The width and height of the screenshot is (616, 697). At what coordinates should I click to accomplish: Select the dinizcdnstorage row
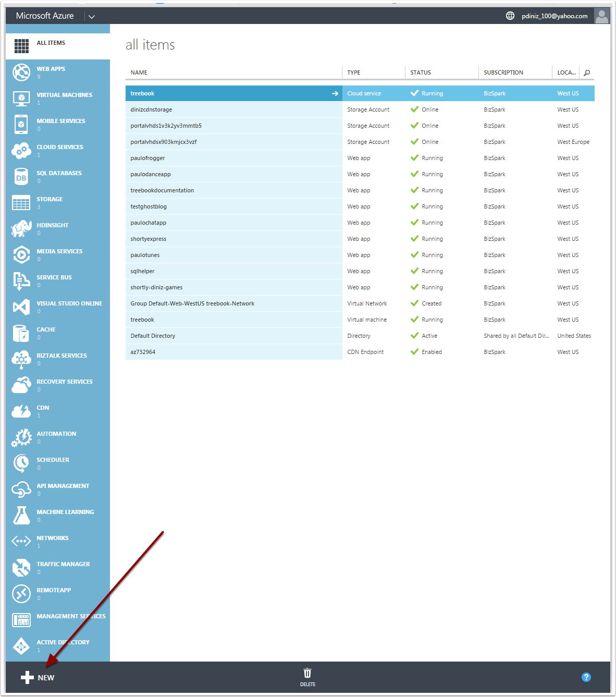360,109
